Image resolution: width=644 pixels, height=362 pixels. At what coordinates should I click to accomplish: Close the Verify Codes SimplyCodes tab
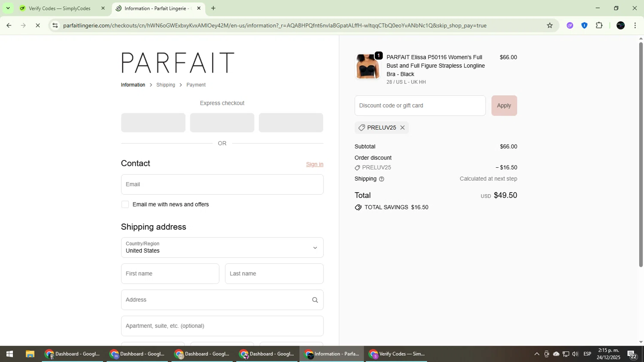click(103, 8)
